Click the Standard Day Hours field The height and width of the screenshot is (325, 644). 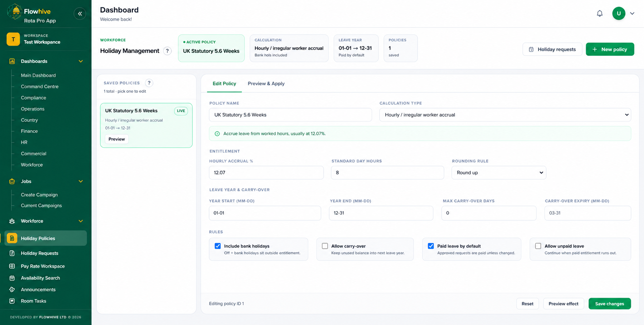pos(387,173)
